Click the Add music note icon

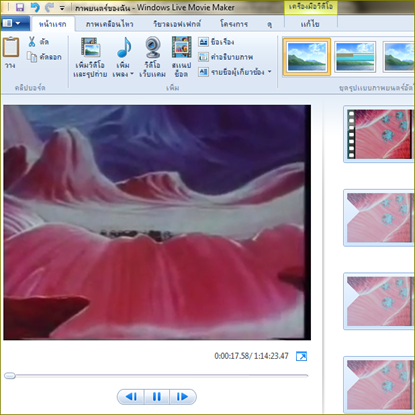(x=124, y=47)
